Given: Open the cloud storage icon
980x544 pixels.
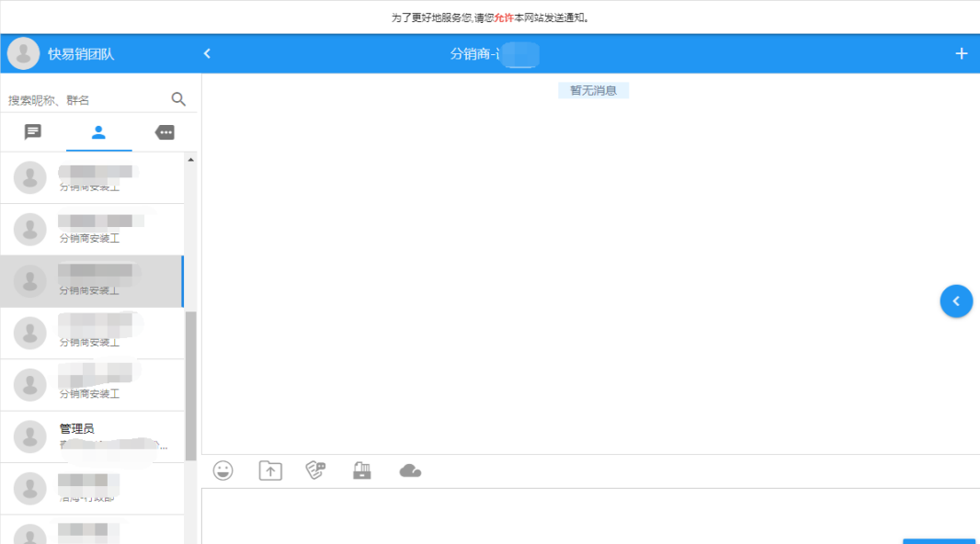Looking at the screenshot, I should [x=410, y=470].
